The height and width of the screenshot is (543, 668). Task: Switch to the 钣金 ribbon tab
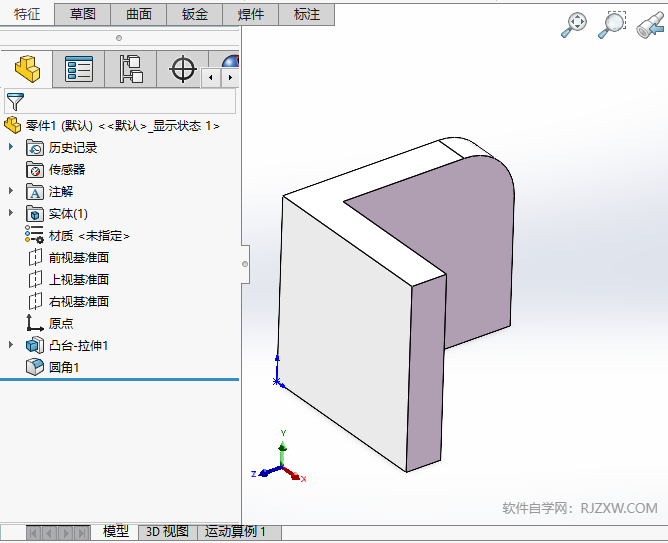195,14
